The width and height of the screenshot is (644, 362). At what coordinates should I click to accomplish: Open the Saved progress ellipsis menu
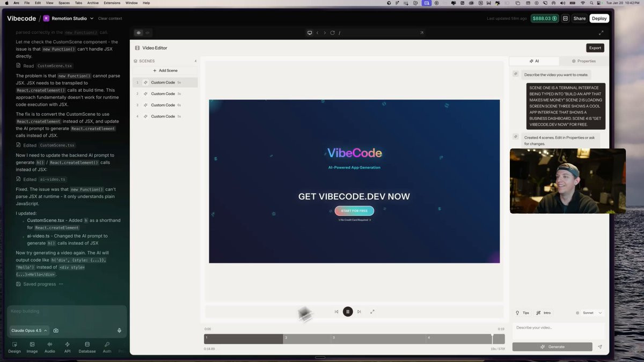pyautogui.click(x=61, y=284)
